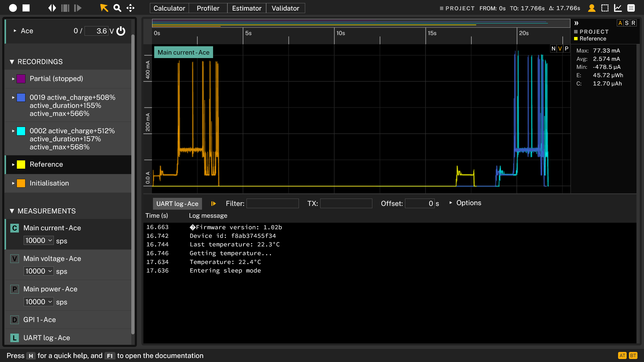The image size is (644, 362).
Task: Click the pause-step icon in the toolbar
Action: [65, 8]
